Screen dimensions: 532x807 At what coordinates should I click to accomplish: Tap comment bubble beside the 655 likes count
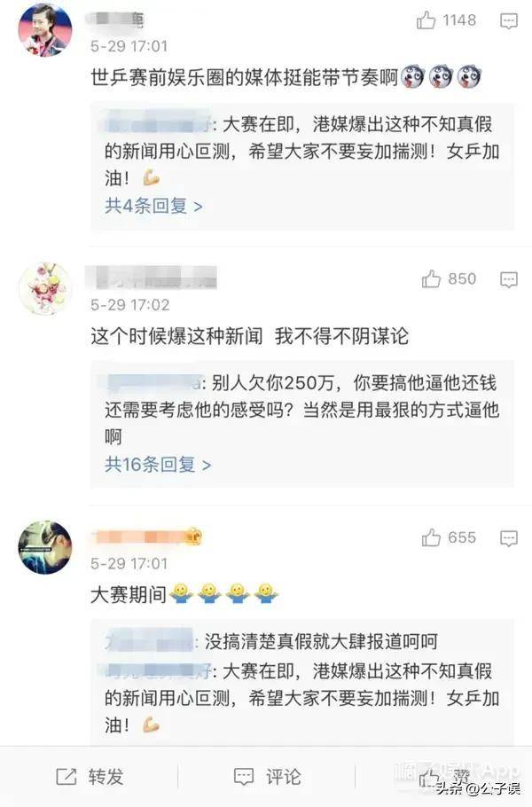coord(509,538)
